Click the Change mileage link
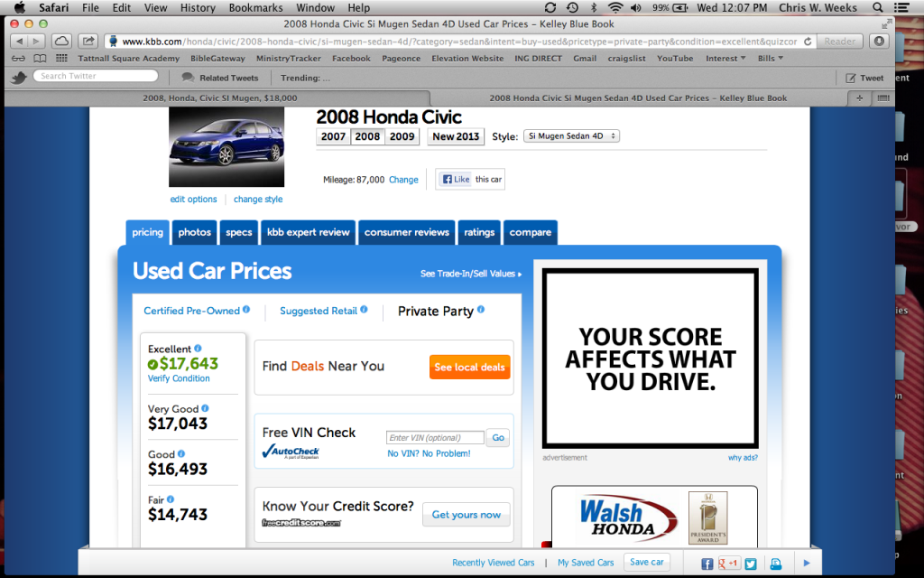The height and width of the screenshot is (578, 924). (x=403, y=180)
